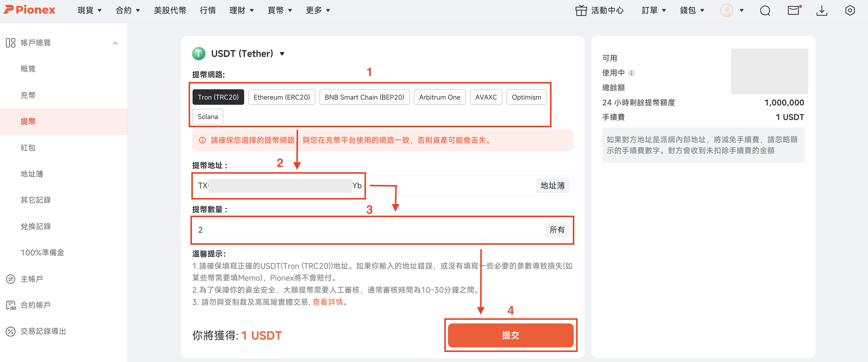Click the 提交 submit button
The width and height of the screenshot is (868, 362).
[510, 335]
